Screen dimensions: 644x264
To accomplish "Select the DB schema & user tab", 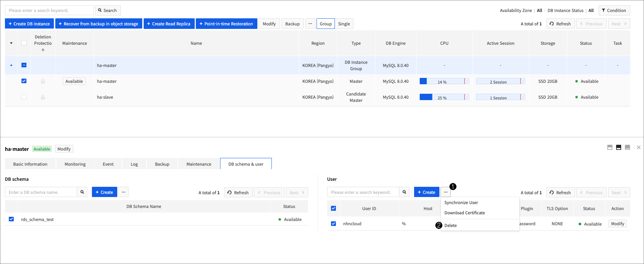I will (x=246, y=164).
